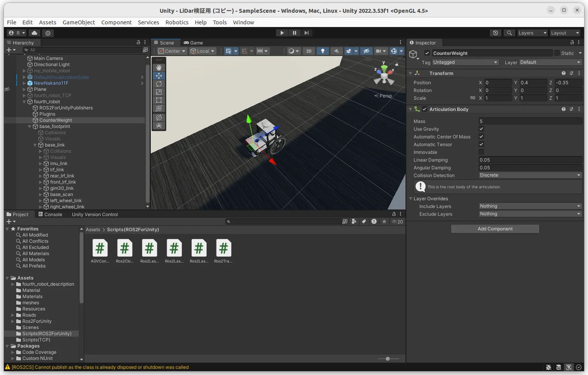The height and width of the screenshot is (375, 588).
Task: Open the Component menu
Action: coord(116,22)
